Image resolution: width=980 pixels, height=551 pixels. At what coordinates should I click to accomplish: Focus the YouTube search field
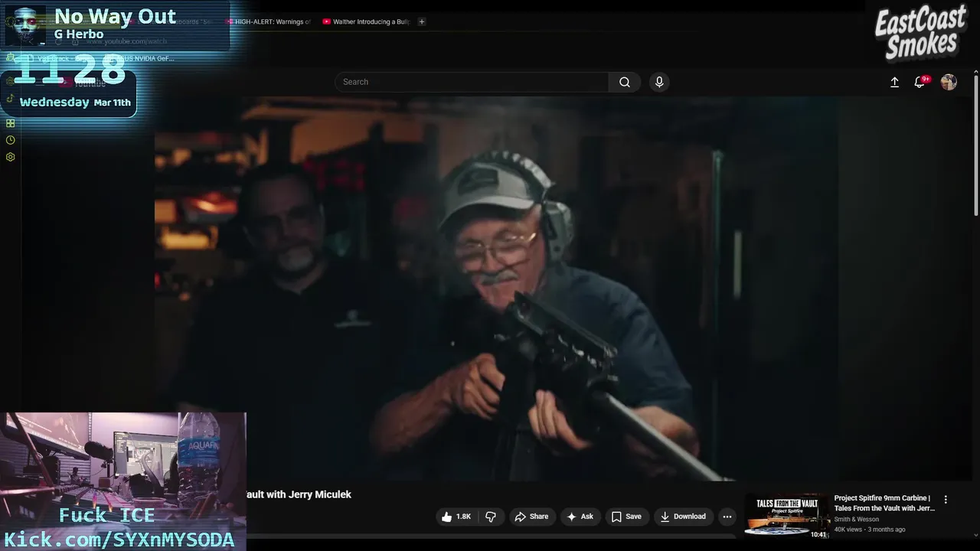[x=472, y=82]
